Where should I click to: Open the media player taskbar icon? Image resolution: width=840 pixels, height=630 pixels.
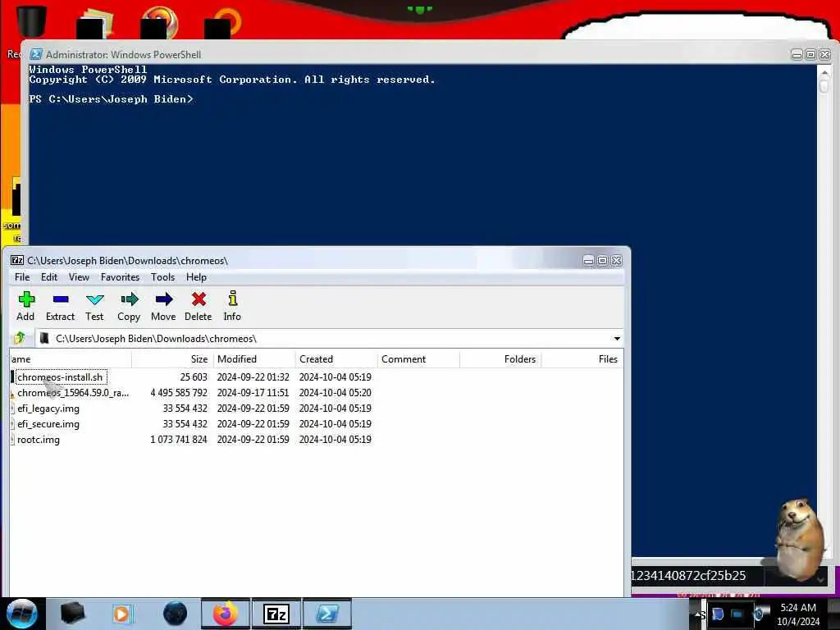pyautogui.click(x=122, y=614)
